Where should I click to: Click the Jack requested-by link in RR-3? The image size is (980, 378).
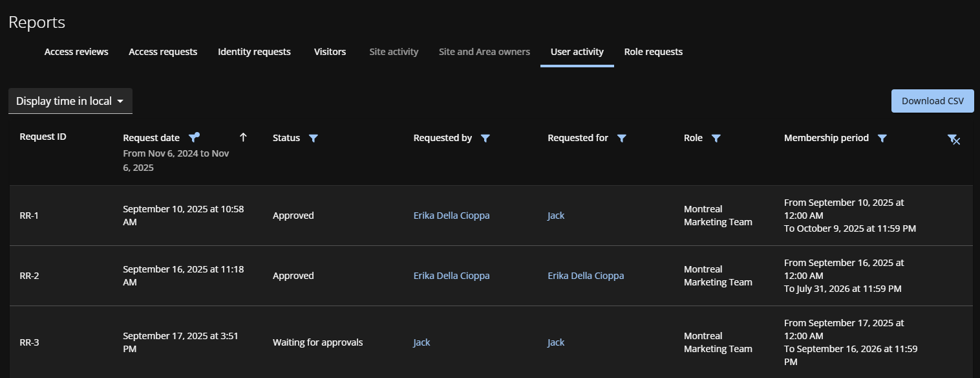pyautogui.click(x=421, y=342)
